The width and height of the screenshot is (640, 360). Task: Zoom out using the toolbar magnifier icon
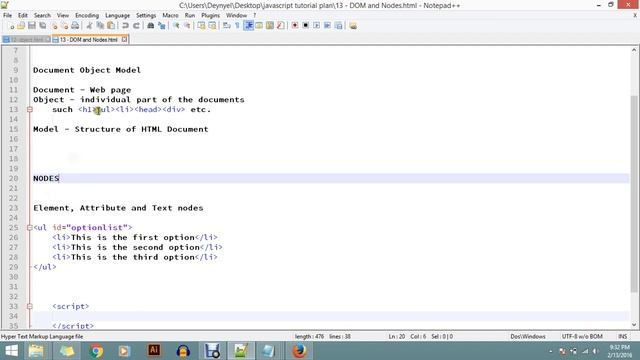tap(187, 26)
